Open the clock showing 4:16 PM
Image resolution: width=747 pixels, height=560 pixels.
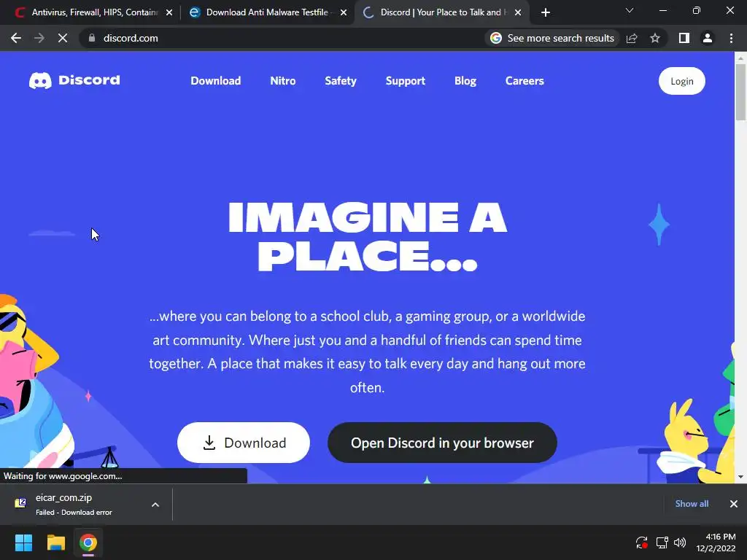point(716,542)
